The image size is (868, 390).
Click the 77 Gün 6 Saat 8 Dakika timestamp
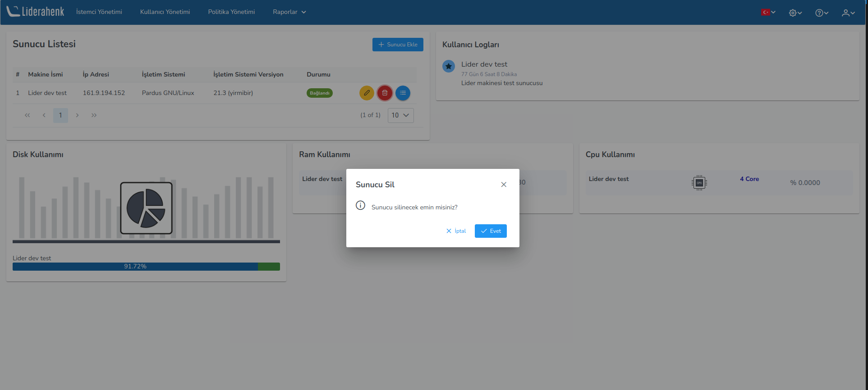point(489,74)
